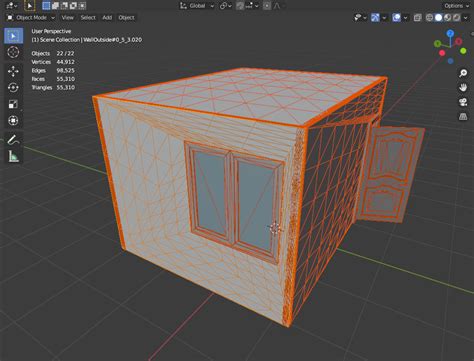Click the Zoom view magnifier button
The height and width of the screenshot is (361, 474).
(463, 73)
